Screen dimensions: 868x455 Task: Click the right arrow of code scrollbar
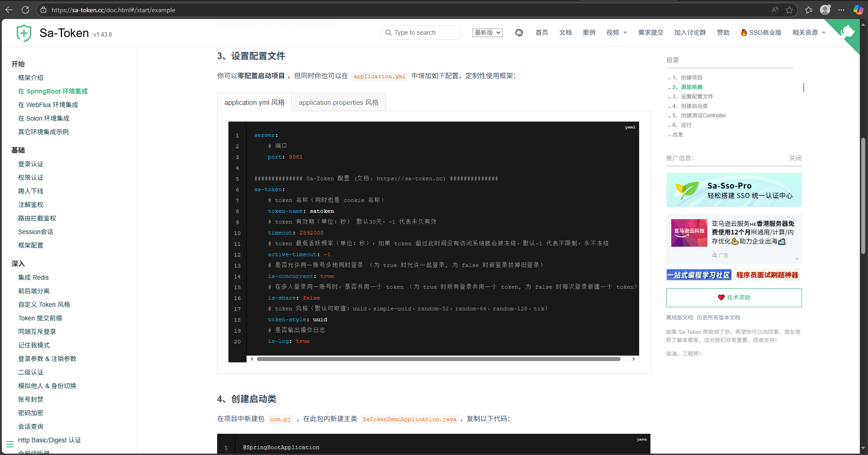pos(634,359)
